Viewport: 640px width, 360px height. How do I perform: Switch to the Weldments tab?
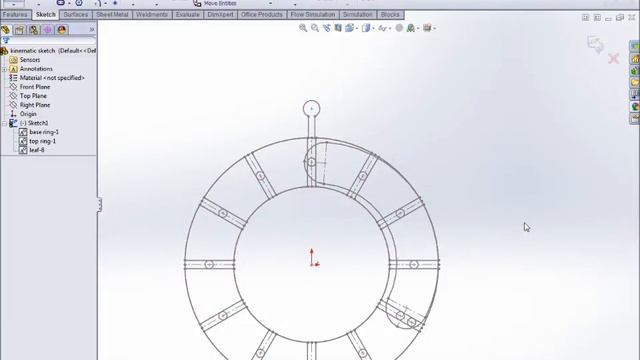151,15
